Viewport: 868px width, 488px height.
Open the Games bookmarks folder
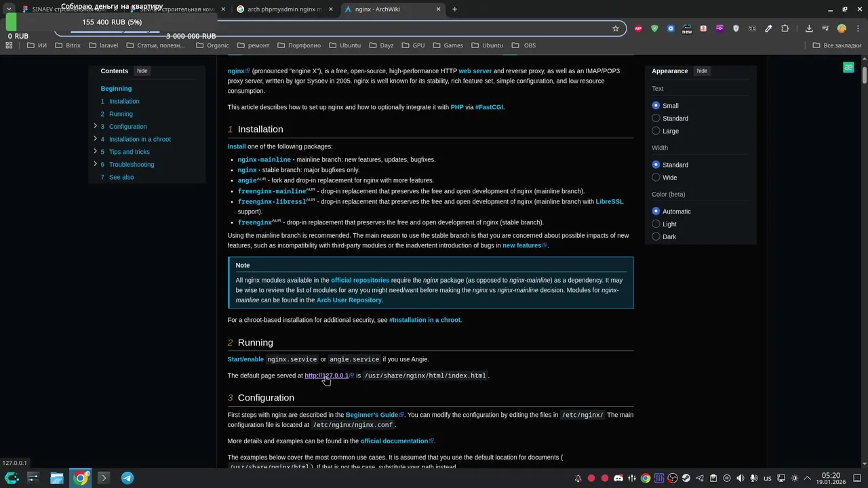448,45
